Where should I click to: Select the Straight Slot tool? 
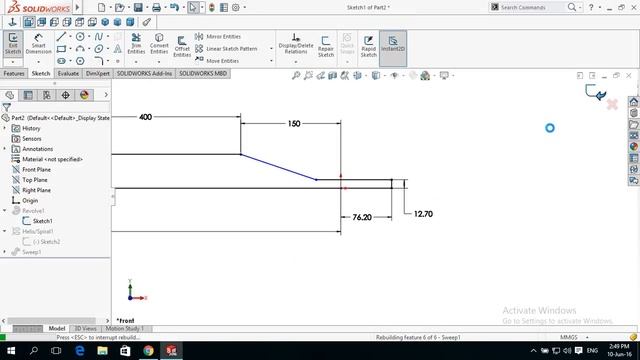[x=61, y=61]
